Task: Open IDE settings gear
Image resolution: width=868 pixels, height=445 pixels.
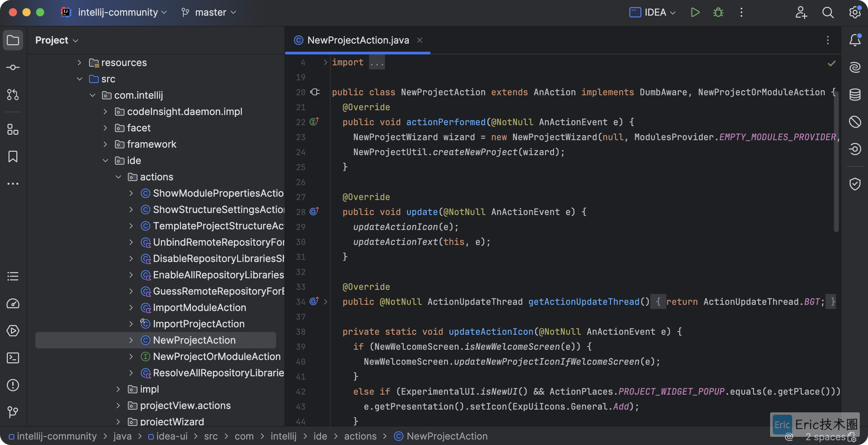Action: 855,13
